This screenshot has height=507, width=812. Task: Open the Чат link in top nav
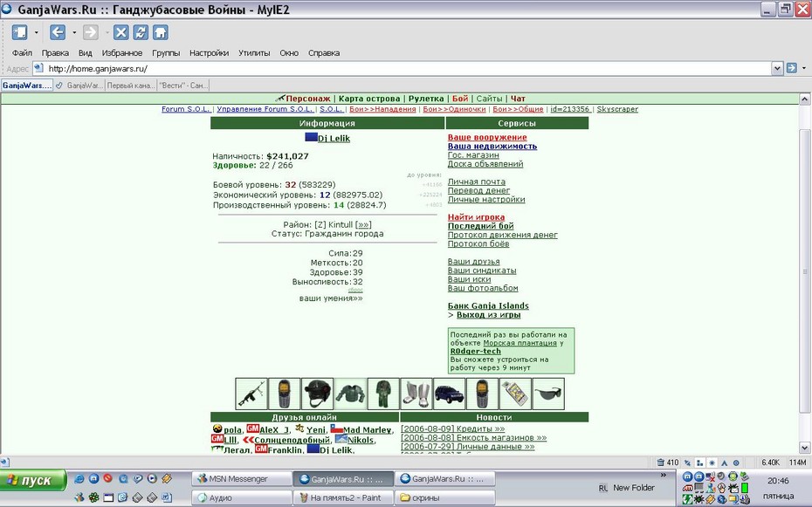(518, 99)
